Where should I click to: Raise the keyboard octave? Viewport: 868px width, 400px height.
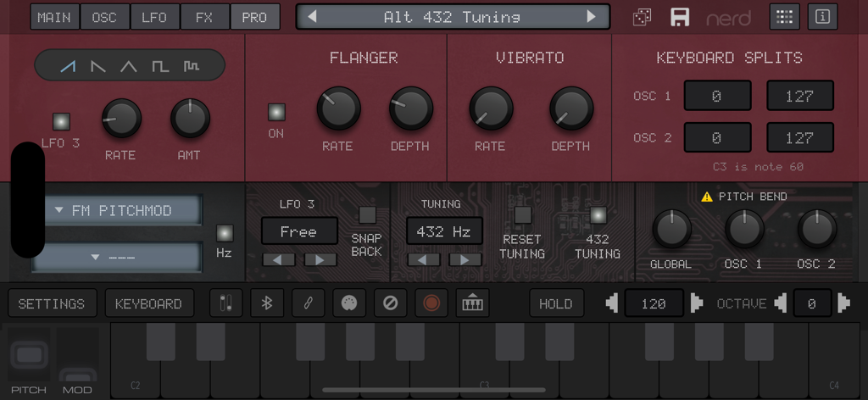pyautogui.click(x=843, y=303)
